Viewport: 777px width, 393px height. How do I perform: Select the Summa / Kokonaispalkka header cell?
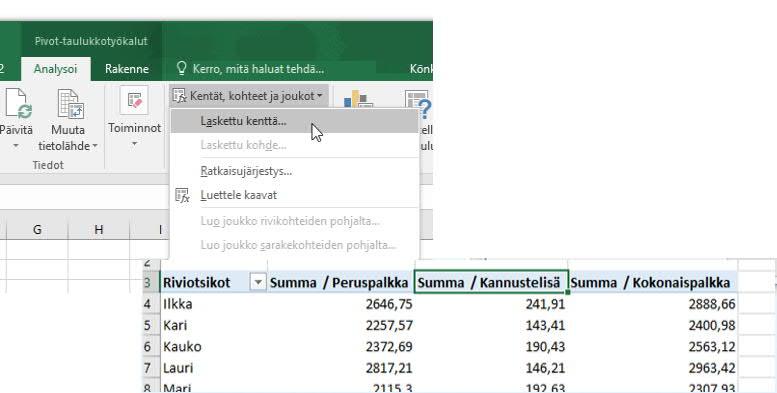(x=653, y=282)
